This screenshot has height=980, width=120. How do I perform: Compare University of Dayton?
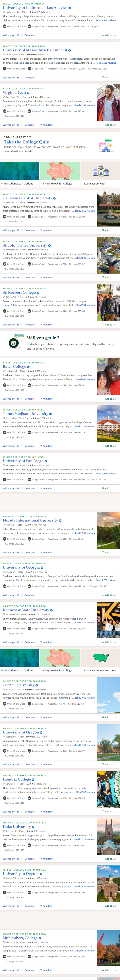[30, 906]
